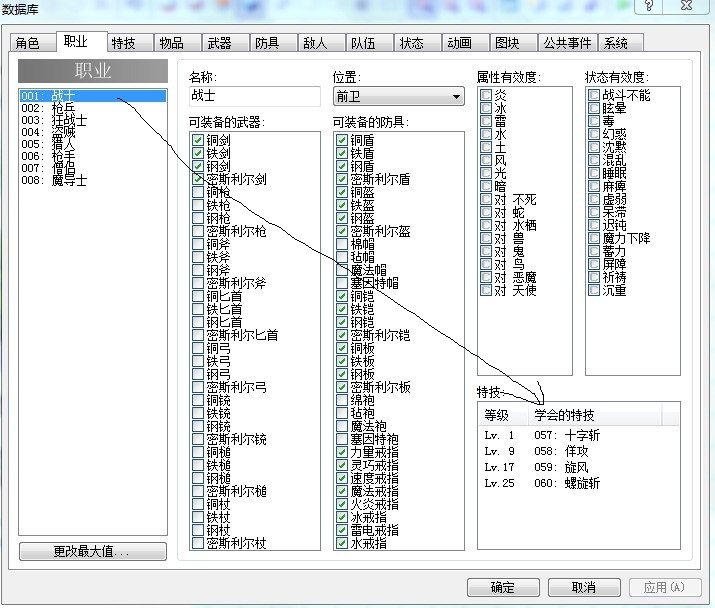Viewport: 715px width, 608px height.
Task: Select class 004 盗贼 in the list
Action: [93, 132]
